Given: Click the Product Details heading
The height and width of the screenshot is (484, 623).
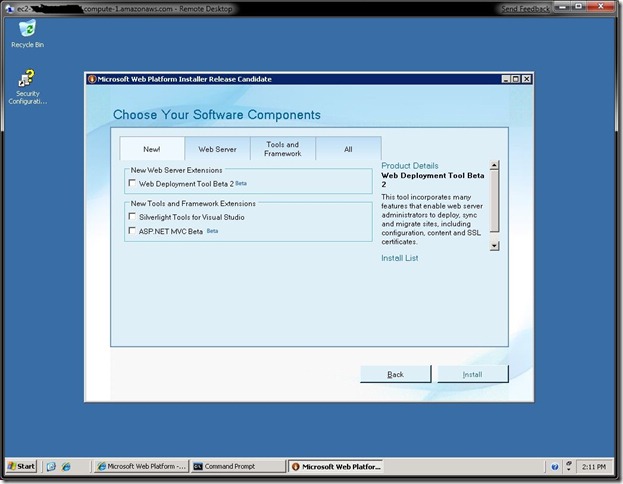Looking at the screenshot, I should pos(410,166).
